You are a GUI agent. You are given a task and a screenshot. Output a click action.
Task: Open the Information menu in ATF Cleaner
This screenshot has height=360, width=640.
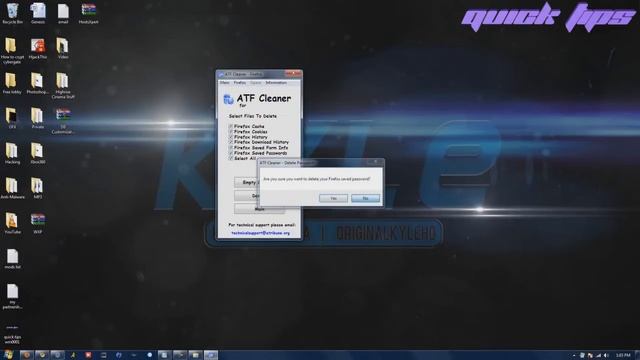276,83
